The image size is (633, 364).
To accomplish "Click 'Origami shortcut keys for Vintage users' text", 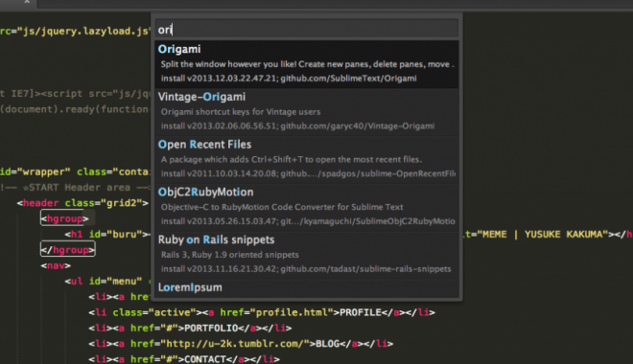I will pyautogui.click(x=241, y=112).
